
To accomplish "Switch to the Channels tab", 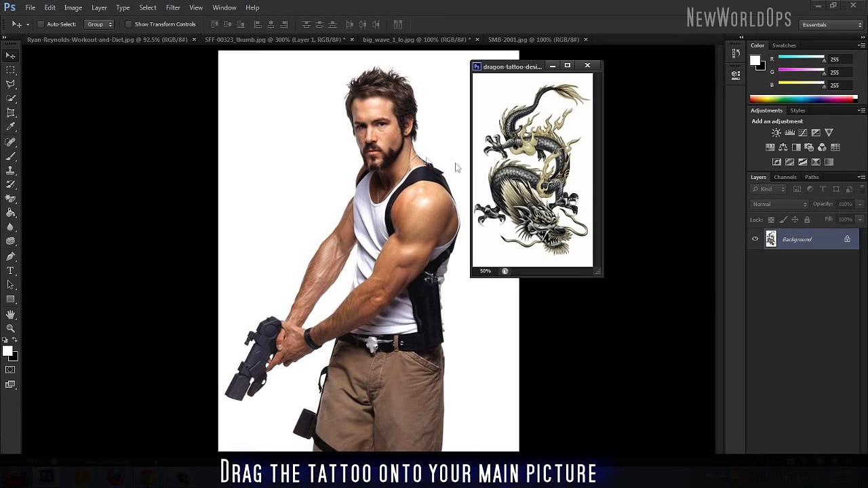I will coord(785,177).
